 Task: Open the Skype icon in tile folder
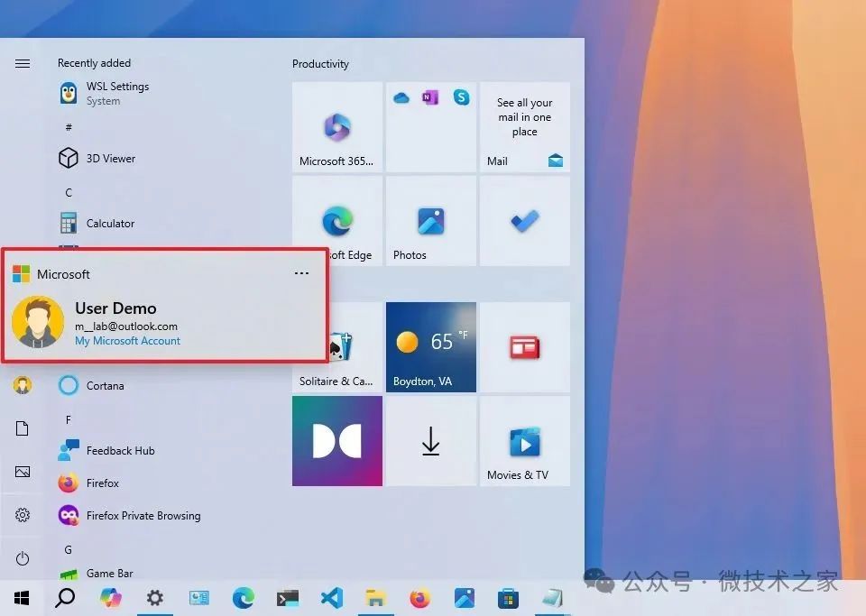click(x=461, y=97)
